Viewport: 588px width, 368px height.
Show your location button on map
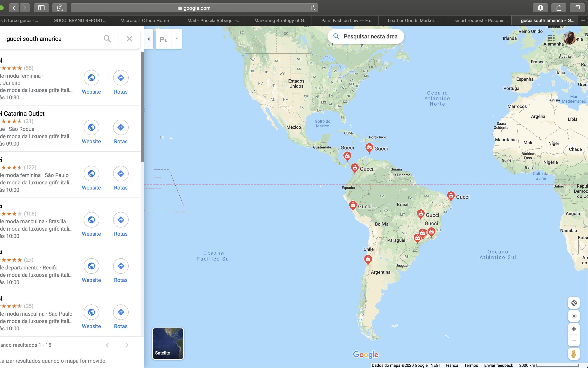click(574, 316)
